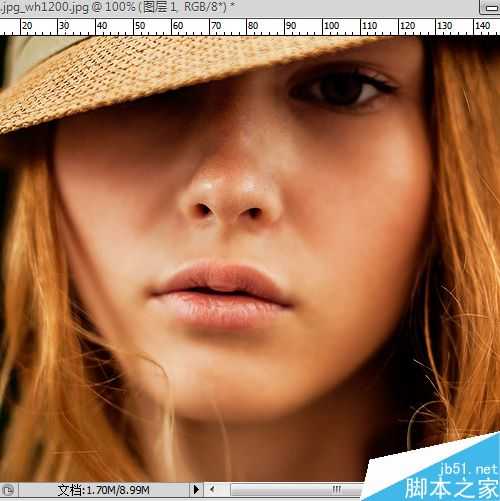Click the 脚本之家 watermark text
Screen dimensions: 500x501
click(x=451, y=488)
